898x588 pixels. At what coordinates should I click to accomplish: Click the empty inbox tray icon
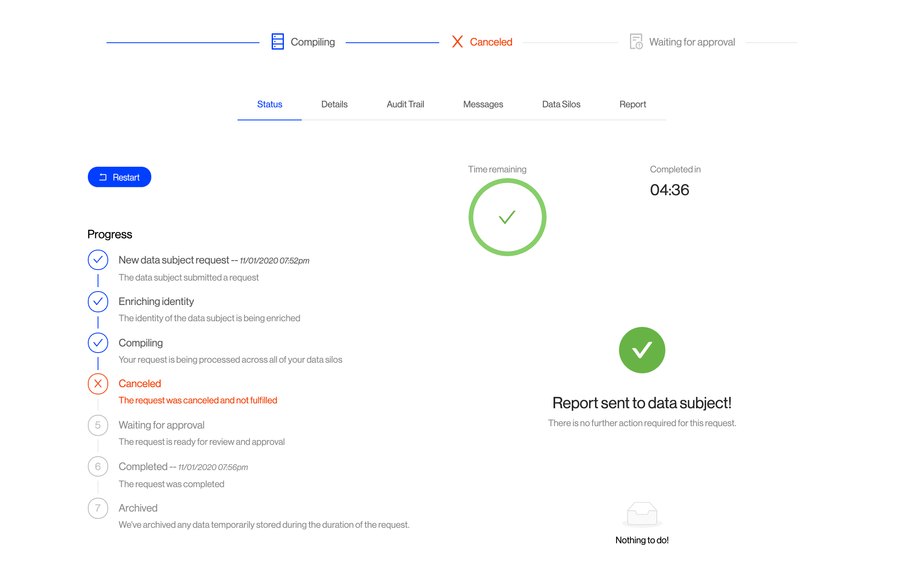coord(642,514)
